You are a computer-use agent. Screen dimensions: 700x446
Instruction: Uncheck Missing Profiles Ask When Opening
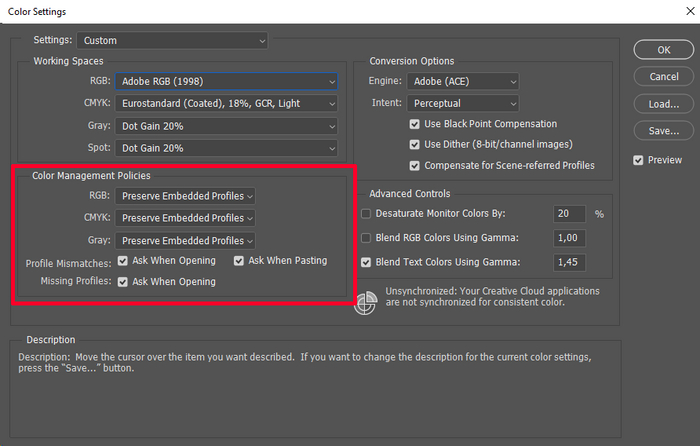click(123, 282)
